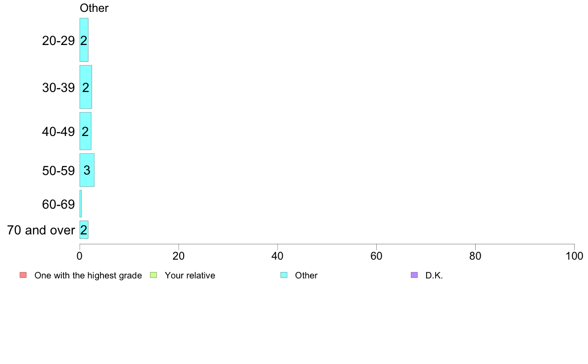Click the 40-49 age group bar
588x364 pixels.
coord(85,131)
